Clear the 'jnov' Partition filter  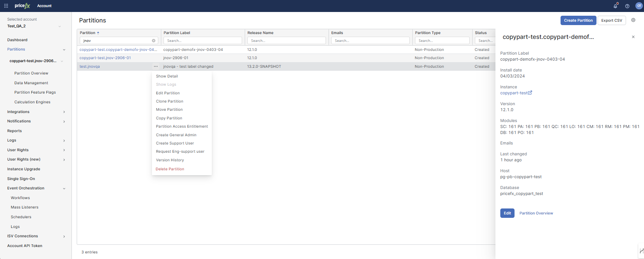(153, 40)
